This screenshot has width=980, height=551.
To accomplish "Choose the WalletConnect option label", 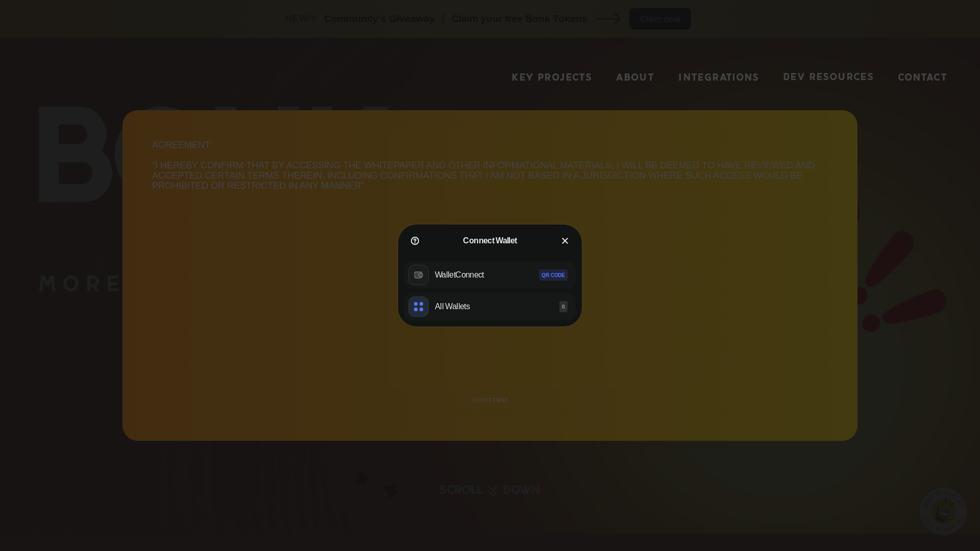I will [459, 275].
